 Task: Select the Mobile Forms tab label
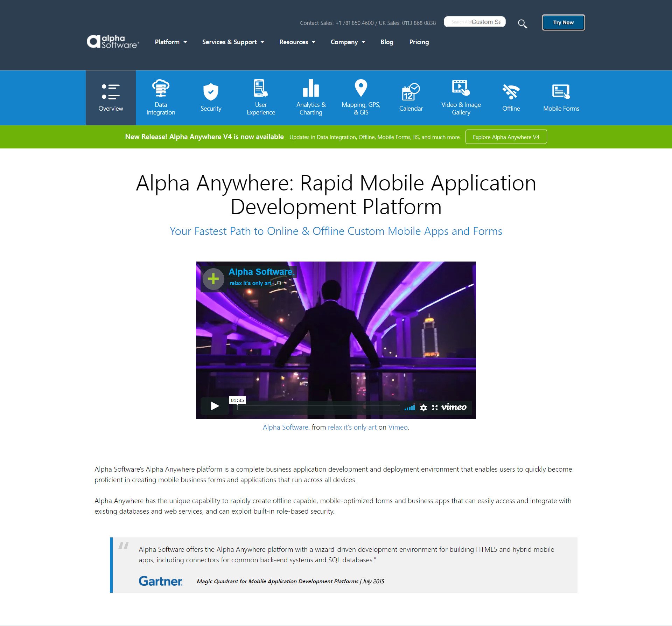click(561, 109)
